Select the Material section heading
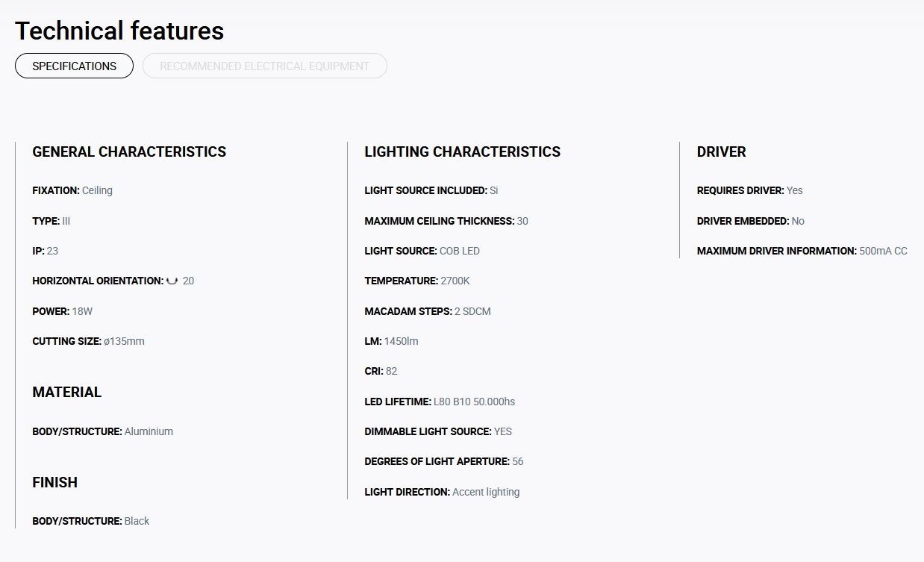This screenshot has height=562, width=924. [x=66, y=392]
